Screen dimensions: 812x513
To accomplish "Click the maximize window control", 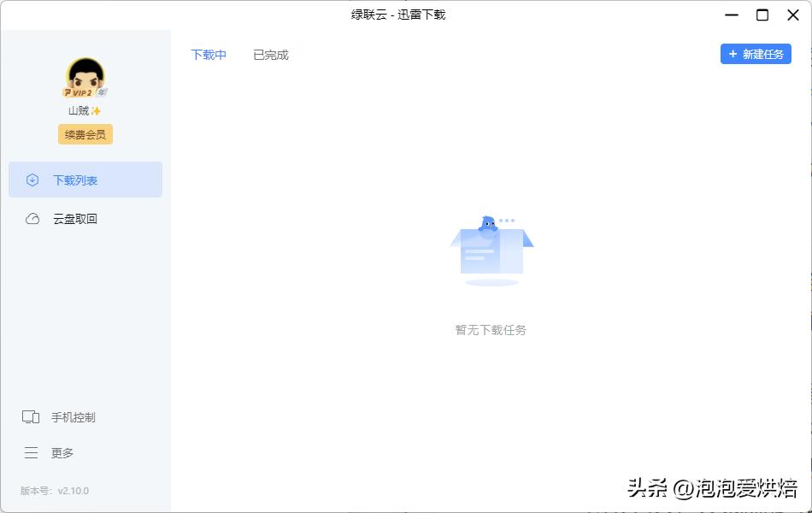I will pos(763,15).
